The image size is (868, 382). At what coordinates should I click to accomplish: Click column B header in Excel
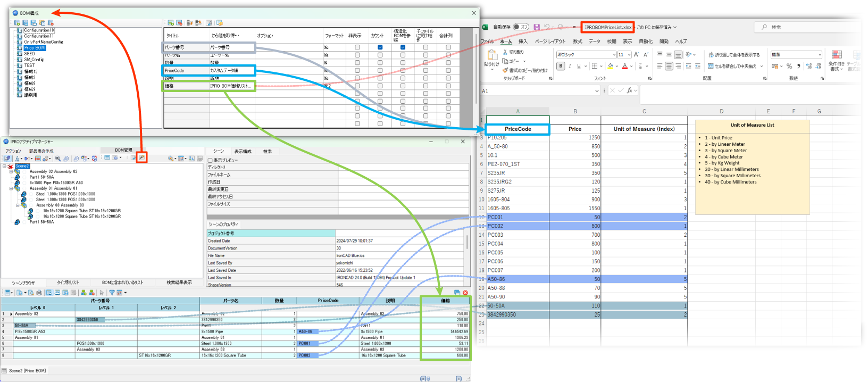[575, 111]
